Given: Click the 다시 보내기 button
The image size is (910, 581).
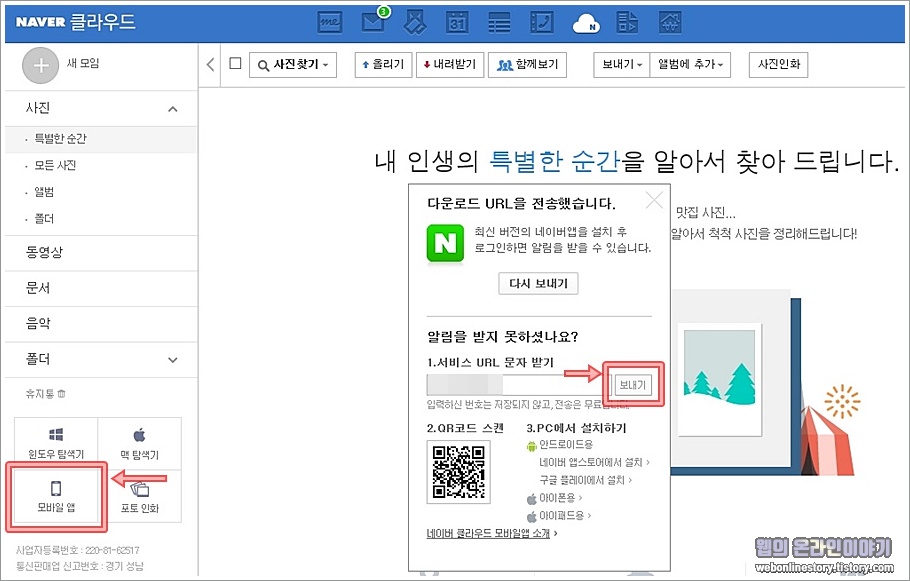Looking at the screenshot, I should [538, 283].
